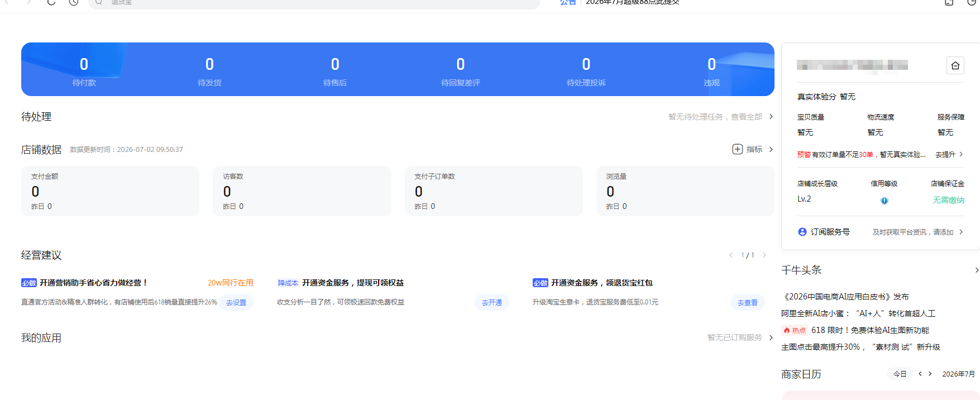Click the chevron beside 去提升
Image resolution: width=980 pixels, height=400 pixels.
pos(961,154)
